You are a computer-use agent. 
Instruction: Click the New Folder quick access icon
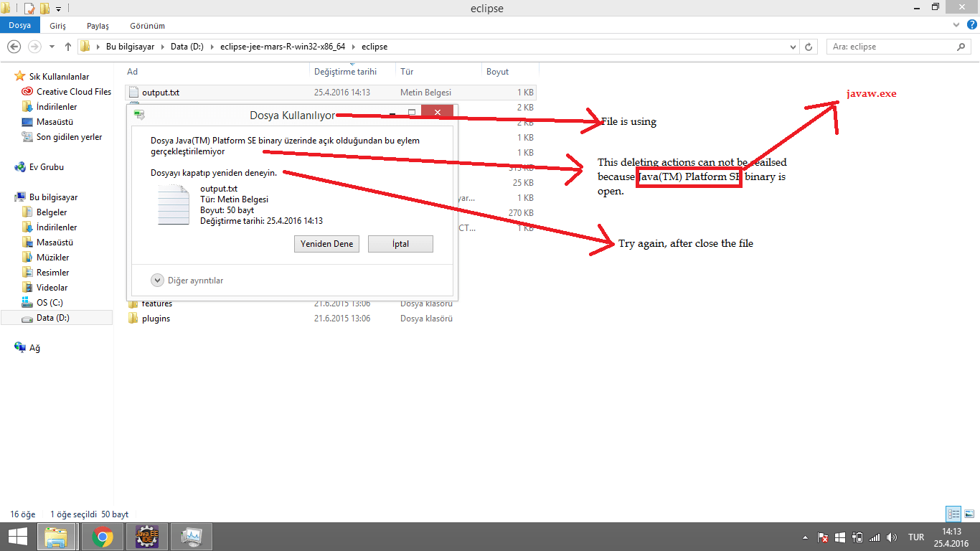click(44, 9)
